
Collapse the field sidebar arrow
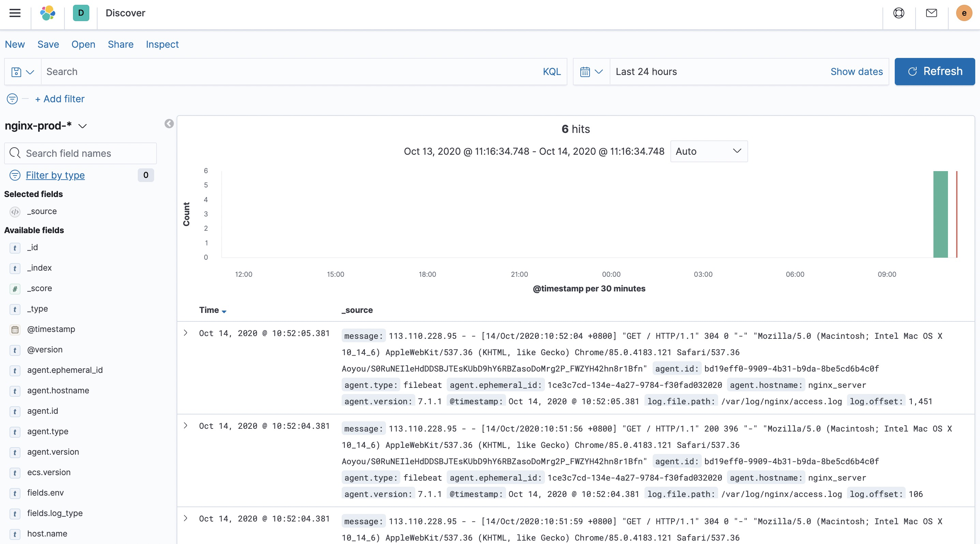click(x=169, y=123)
